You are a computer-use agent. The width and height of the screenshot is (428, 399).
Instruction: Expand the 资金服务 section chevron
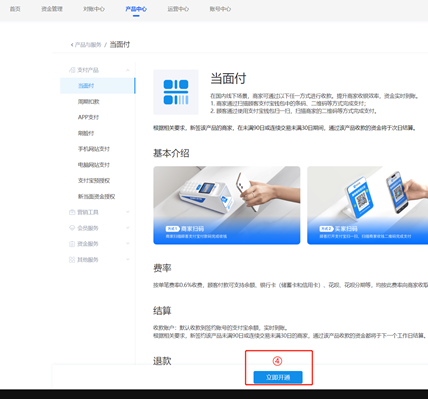(x=128, y=244)
